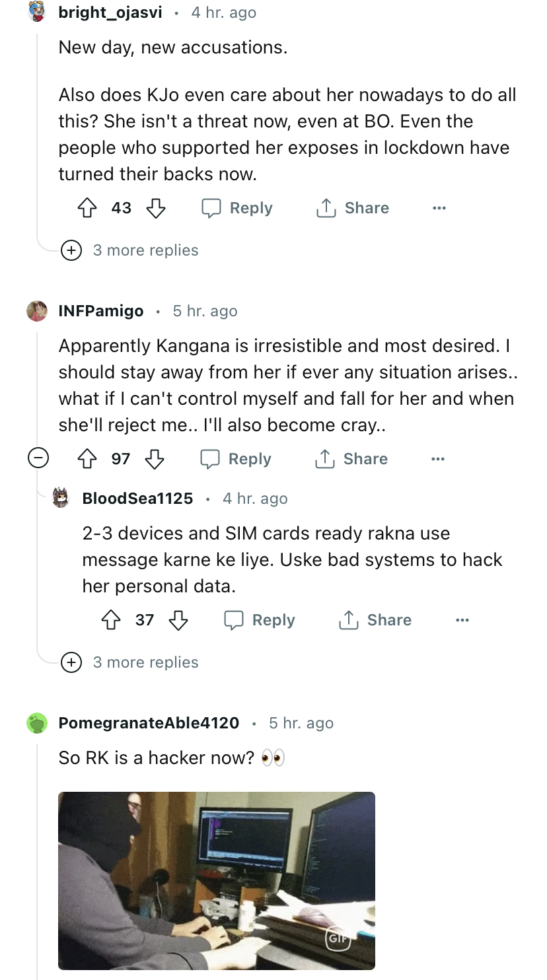Upvote bright_ojasvi's comment
Image resolution: width=547 pixels, height=980 pixels.
(x=87, y=209)
